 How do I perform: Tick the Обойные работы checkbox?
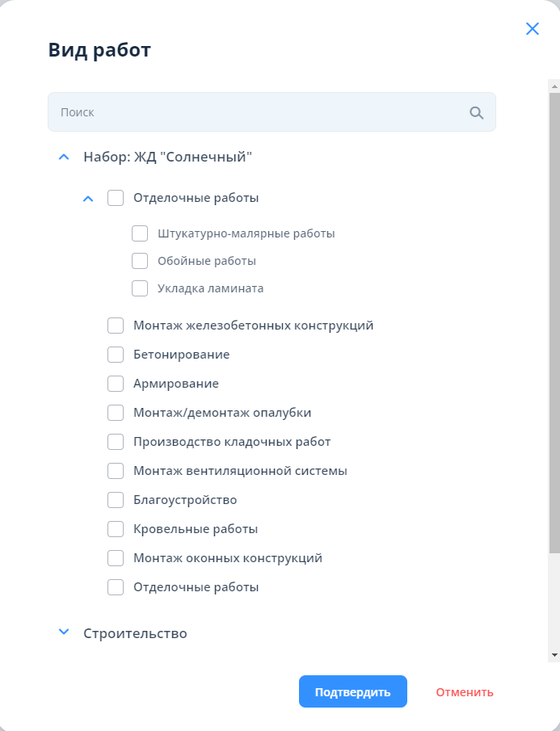[140, 261]
